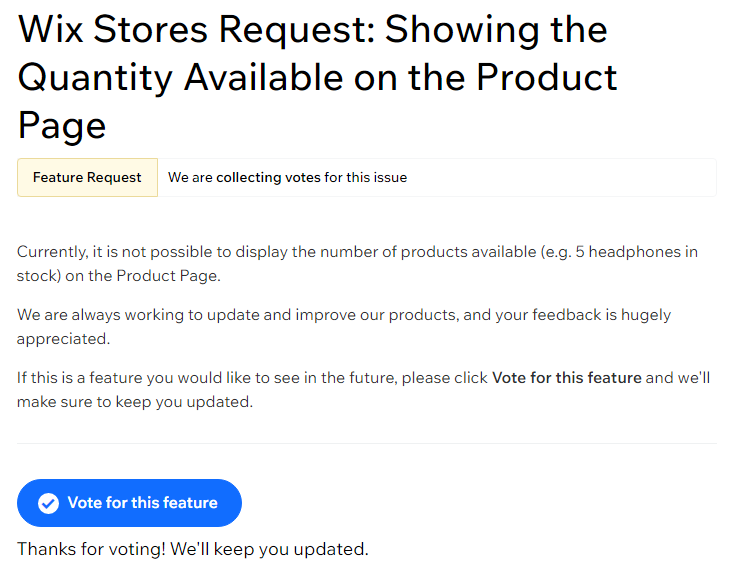Click the paragraph starting 'We are always working'

344,327
